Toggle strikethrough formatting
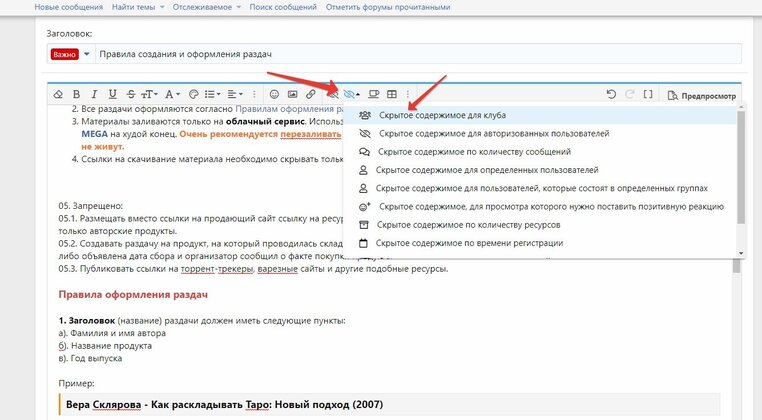Image resolution: width=762 pixels, height=420 pixels. [131, 94]
